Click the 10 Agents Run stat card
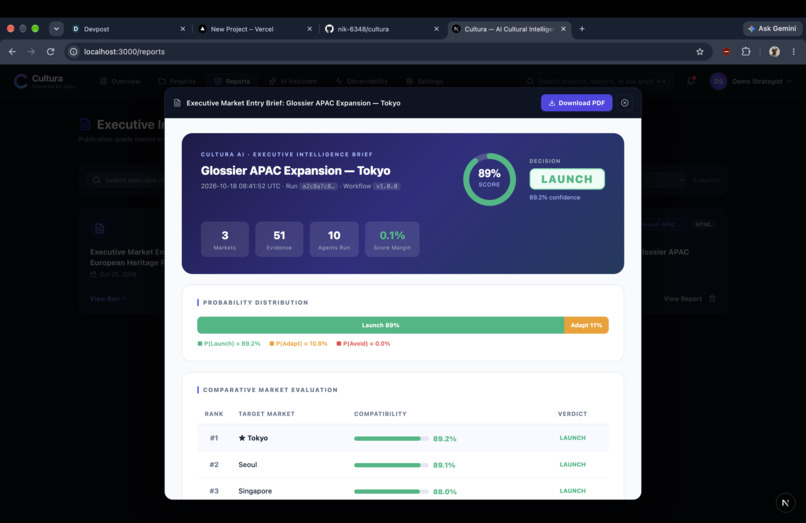 (334, 239)
